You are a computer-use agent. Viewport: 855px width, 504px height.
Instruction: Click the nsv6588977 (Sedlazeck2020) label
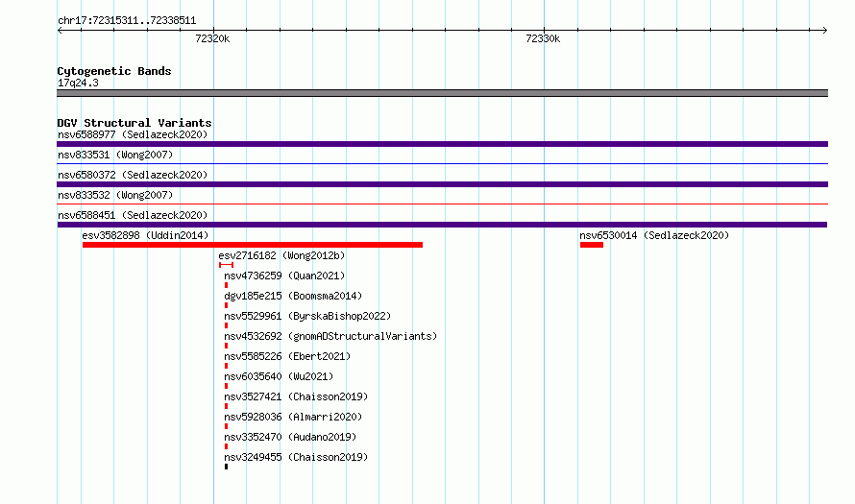click(133, 134)
